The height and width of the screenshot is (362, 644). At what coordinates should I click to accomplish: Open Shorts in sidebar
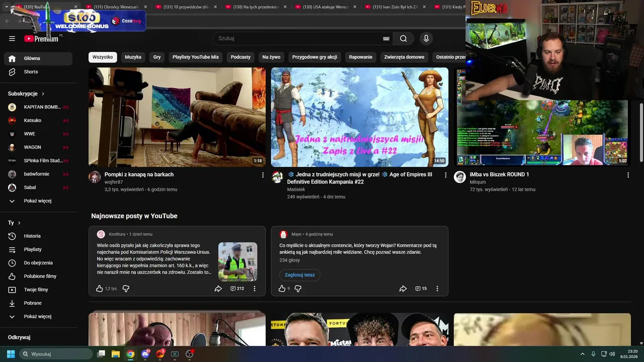pos(38,72)
